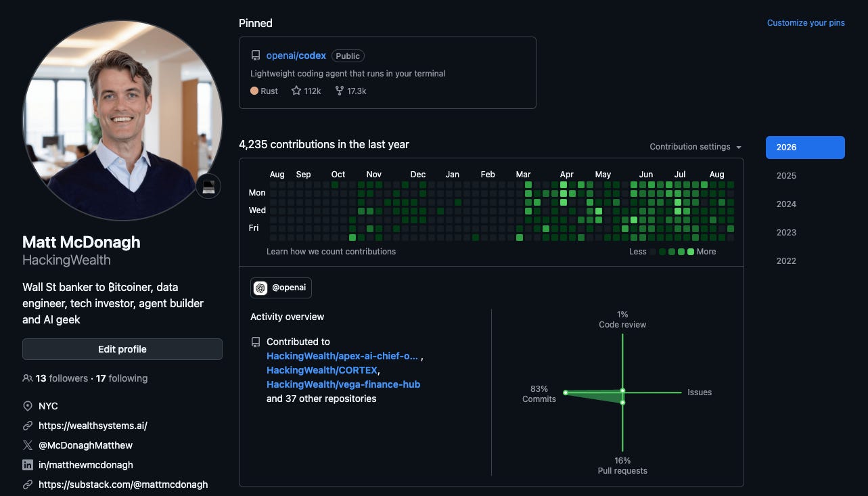The height and width of the screenshot is (496, 868).
Task: Click the X logo icon beside @McDonaghMatthew
Action: [x=28, y=445]
